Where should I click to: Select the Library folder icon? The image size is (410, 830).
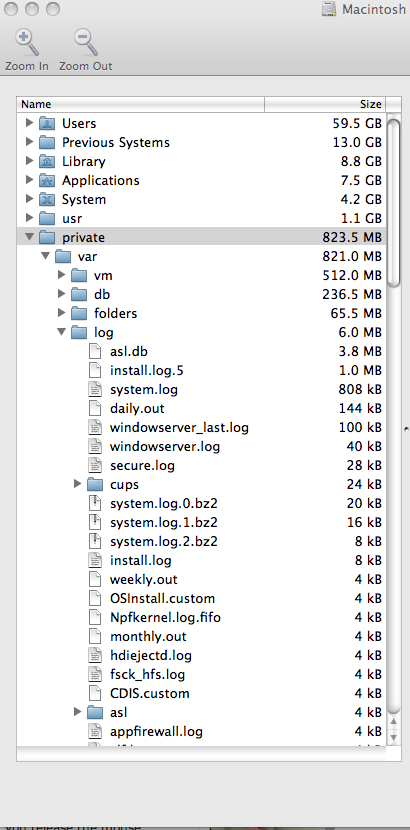tap(47, 161)
